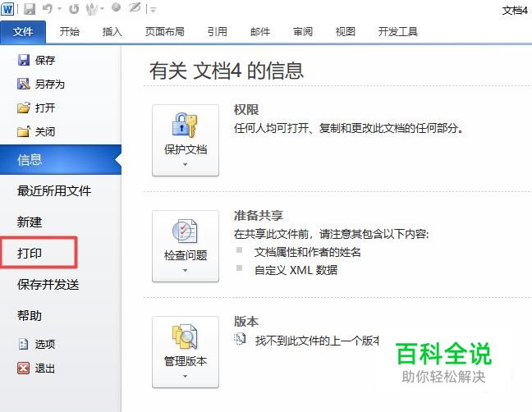Expand the 检查问题 dropdown arrow
532x412 pixels.
tap(186, 270)
